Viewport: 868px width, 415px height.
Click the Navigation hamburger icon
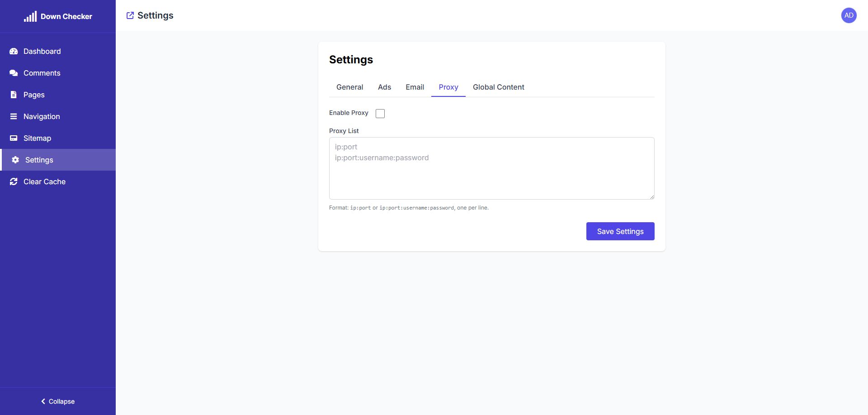coord(14,116)
